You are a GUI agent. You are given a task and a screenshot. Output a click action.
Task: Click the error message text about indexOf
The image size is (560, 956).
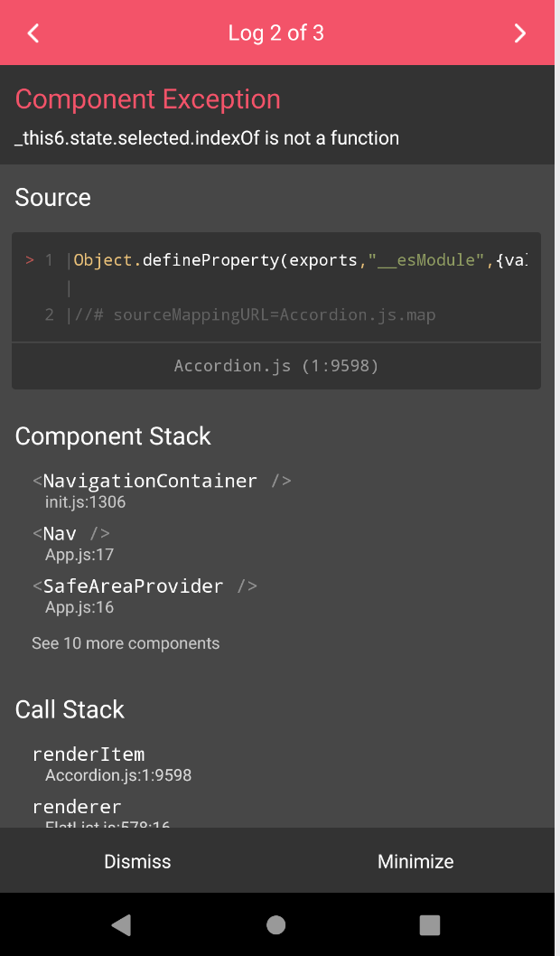[x=206, y=137]
